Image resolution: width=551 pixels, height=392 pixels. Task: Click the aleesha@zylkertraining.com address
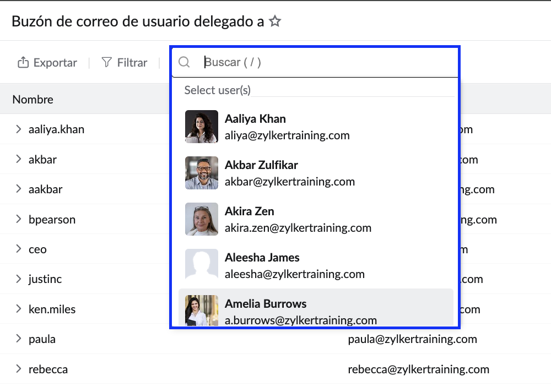pos(294,274)
